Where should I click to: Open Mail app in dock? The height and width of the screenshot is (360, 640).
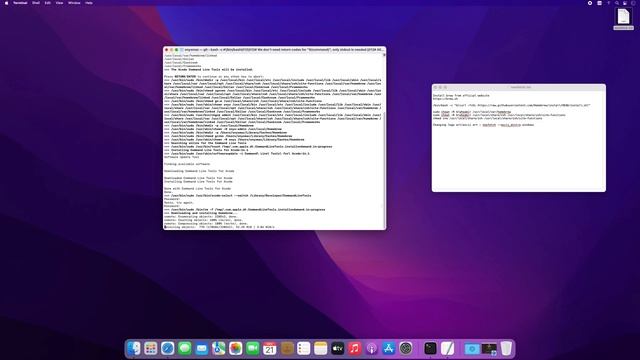(x=202, y=349)
